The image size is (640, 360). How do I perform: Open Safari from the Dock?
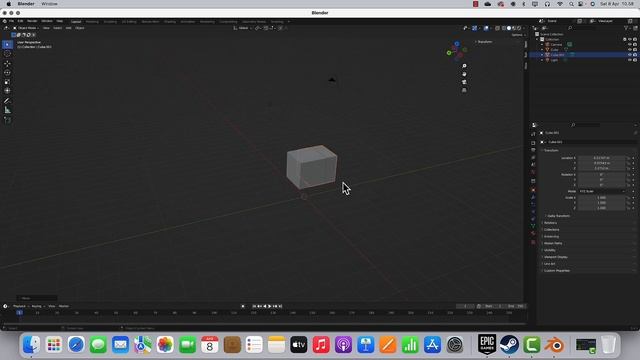pos(76,345)
